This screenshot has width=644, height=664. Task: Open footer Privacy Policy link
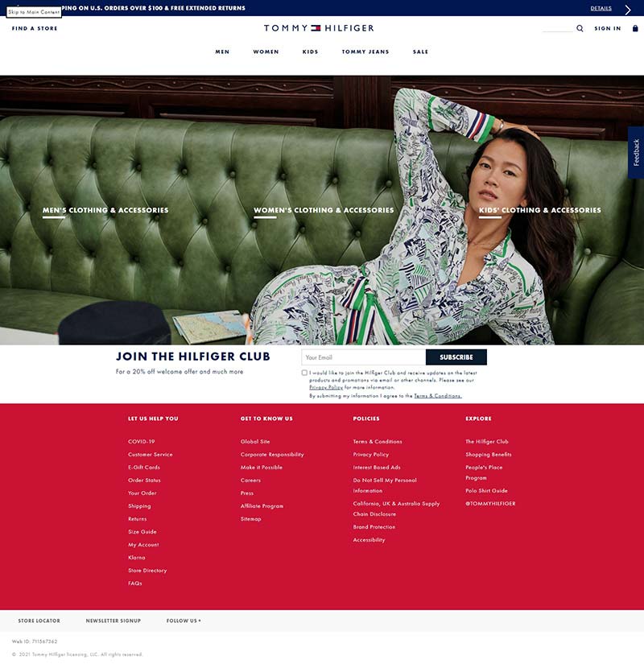point(371,455)
